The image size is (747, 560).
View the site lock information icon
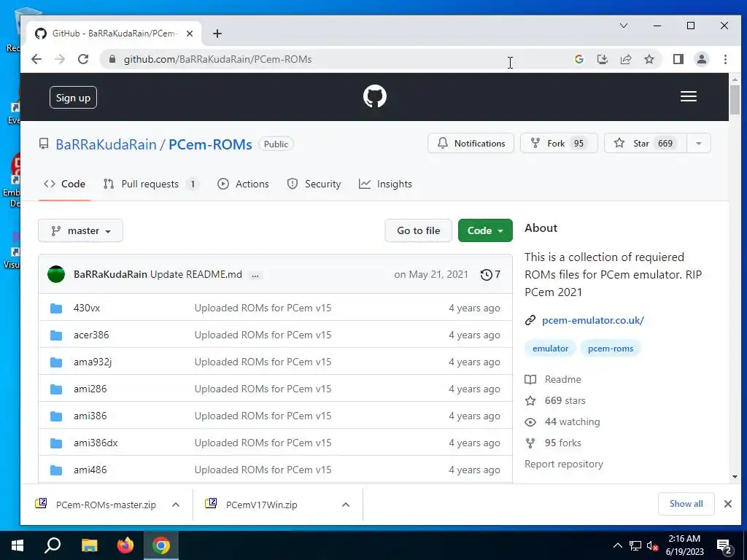112,59
